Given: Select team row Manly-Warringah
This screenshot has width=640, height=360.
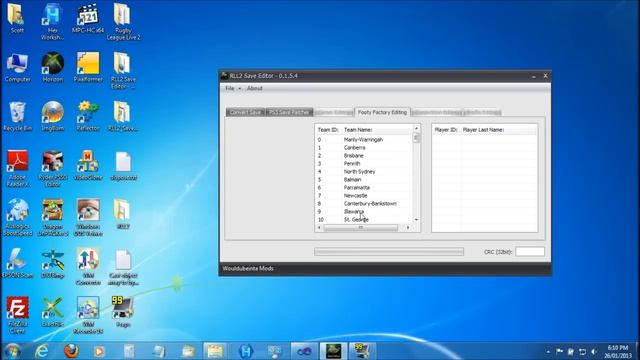Looking at the screenshot, I should pyautogui.click(x=363, y=140).
